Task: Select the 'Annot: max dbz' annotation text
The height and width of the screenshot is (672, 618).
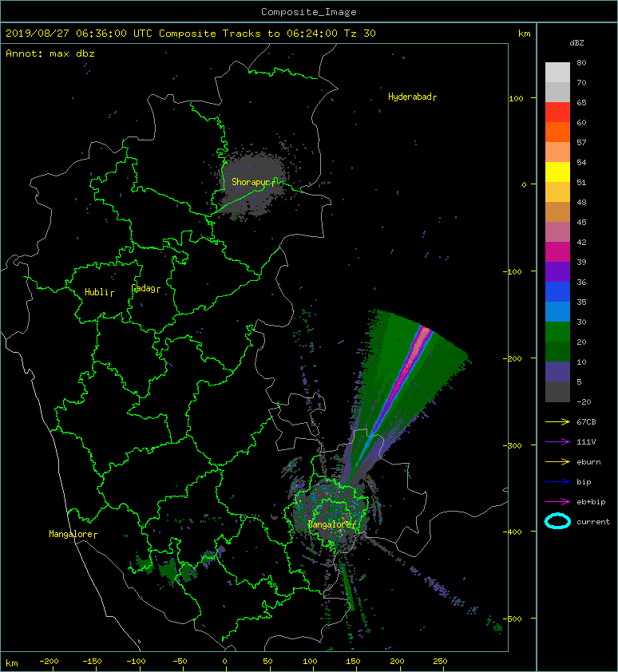Action: 50,53
